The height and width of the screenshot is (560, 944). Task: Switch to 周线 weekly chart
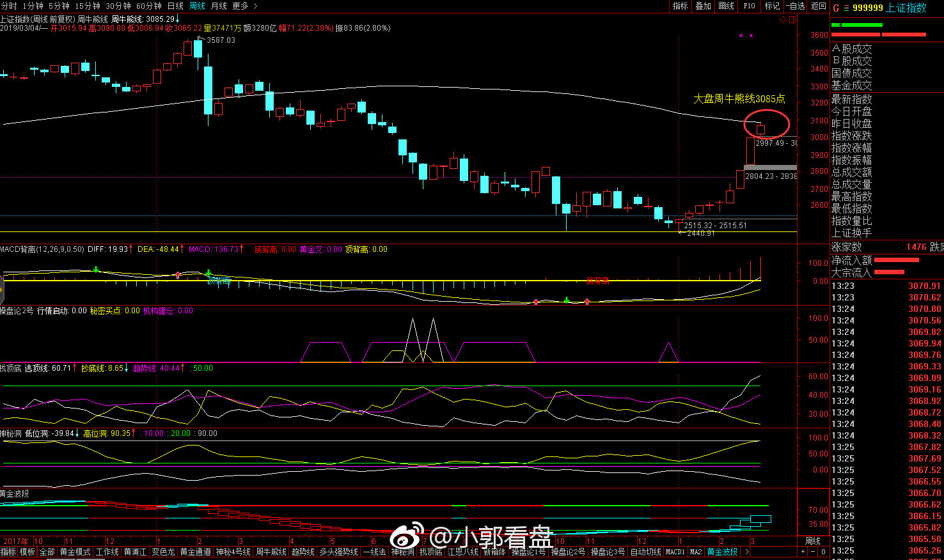[x=198, y=6]
